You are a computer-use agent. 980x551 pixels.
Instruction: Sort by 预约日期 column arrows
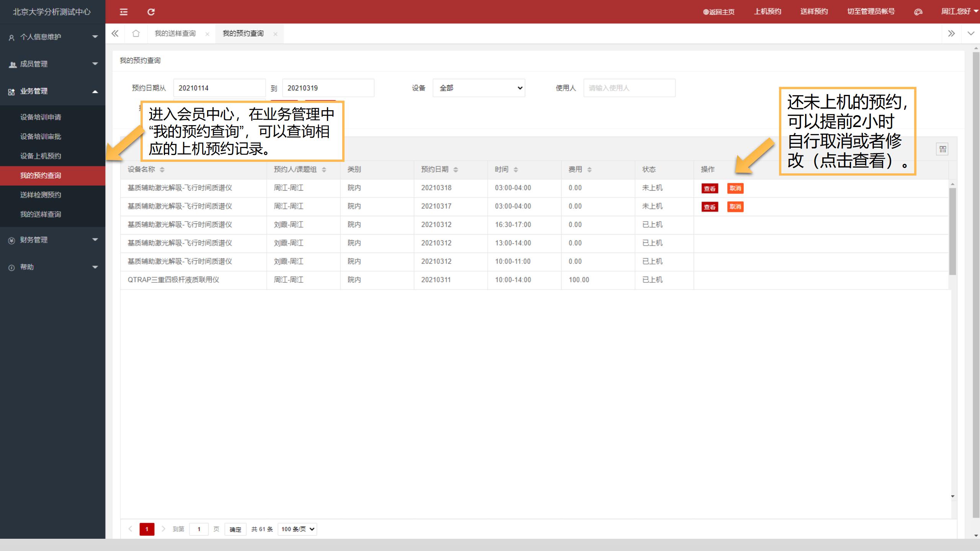tap(456, 170)
